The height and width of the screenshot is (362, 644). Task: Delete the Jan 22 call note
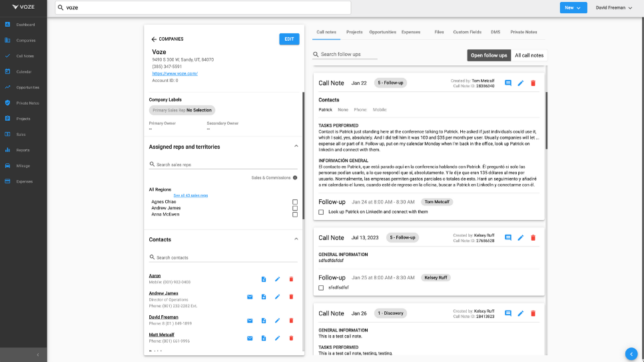[x=533, y=83]
